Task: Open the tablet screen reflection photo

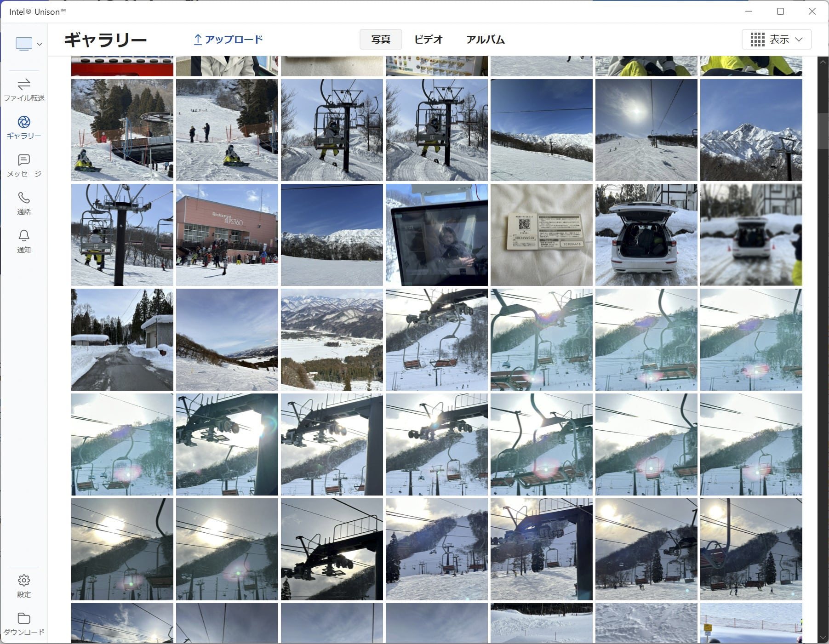Action: pyautogui.click(x=437, y=235)
